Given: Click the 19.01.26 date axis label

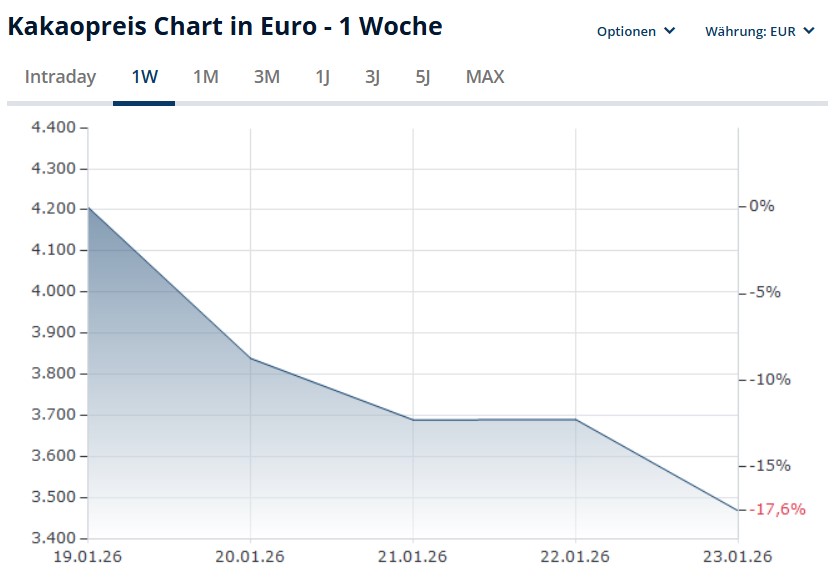Looking at the screenshot, I should click(x=87, y=557).
